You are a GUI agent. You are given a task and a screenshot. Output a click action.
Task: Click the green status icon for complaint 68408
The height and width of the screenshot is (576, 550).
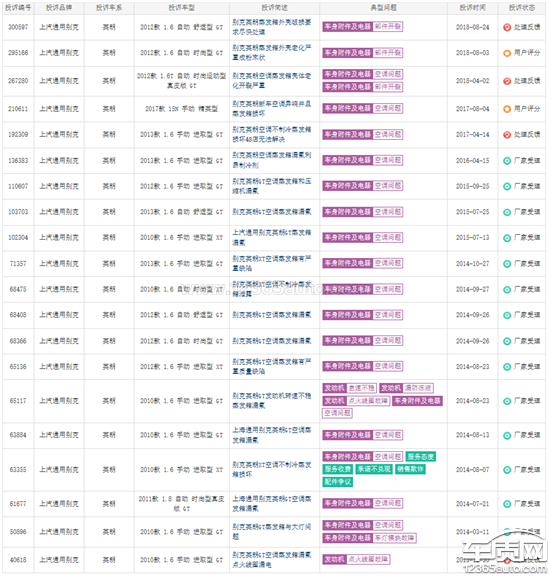point(507,315)
